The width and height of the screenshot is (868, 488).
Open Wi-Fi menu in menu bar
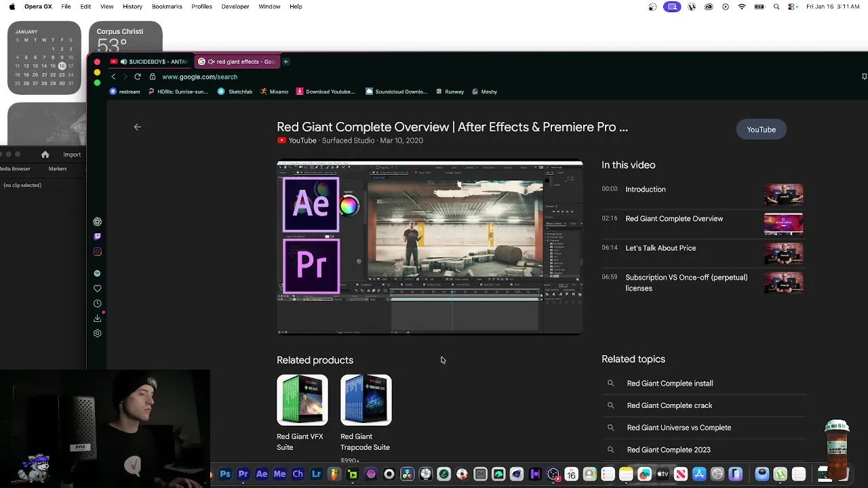pos(742,7)
